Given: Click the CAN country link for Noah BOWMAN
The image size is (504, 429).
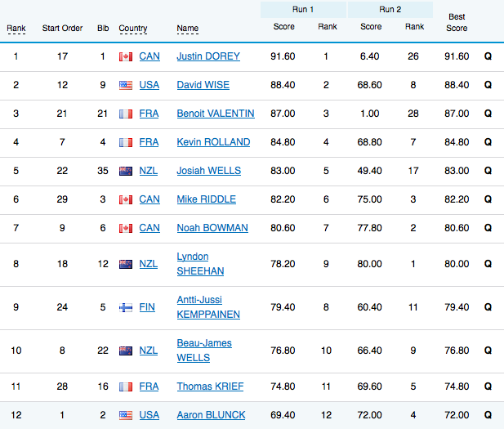Looking at the screenshot, I should (149, 228).
